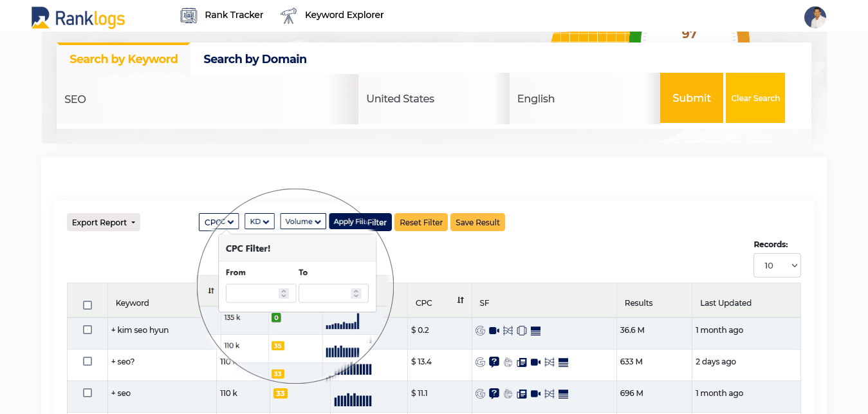The height and width of the screenshot is (414, 868).
Task: Click question bubble icon in $ 11.1 row
Action: click(494, 394)
